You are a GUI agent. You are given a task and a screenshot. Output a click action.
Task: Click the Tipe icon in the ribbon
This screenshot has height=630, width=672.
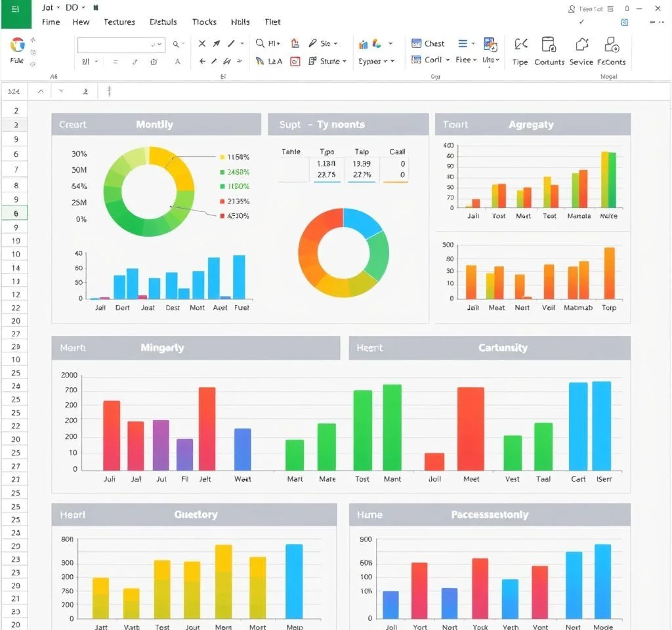point(520,45)
